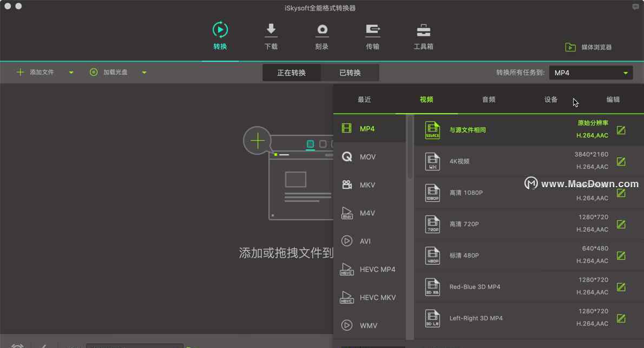Open the 下载 download section
The image size is (644, 348).
pyautogui.click(x=271, y=36)
